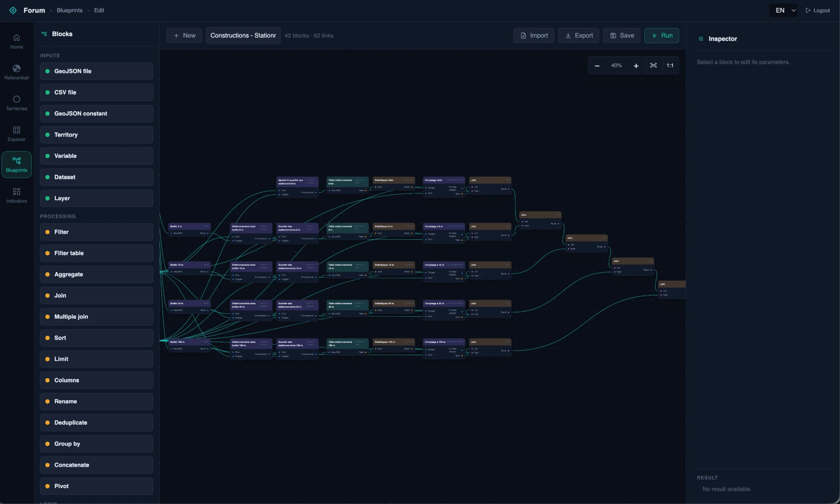Open Indicators in the sidebar
This screenshot has width=840, height=504.
tap(17, 196)
